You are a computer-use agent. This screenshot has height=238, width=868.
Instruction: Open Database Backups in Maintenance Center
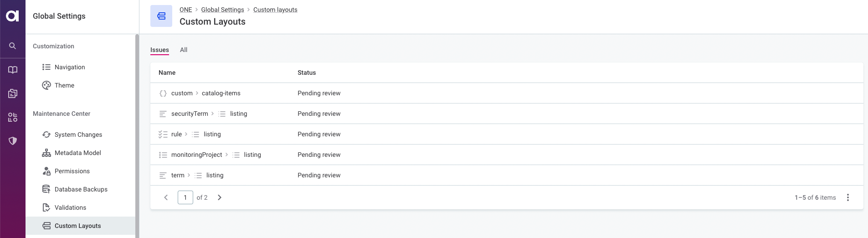click(x=81, y=189)
